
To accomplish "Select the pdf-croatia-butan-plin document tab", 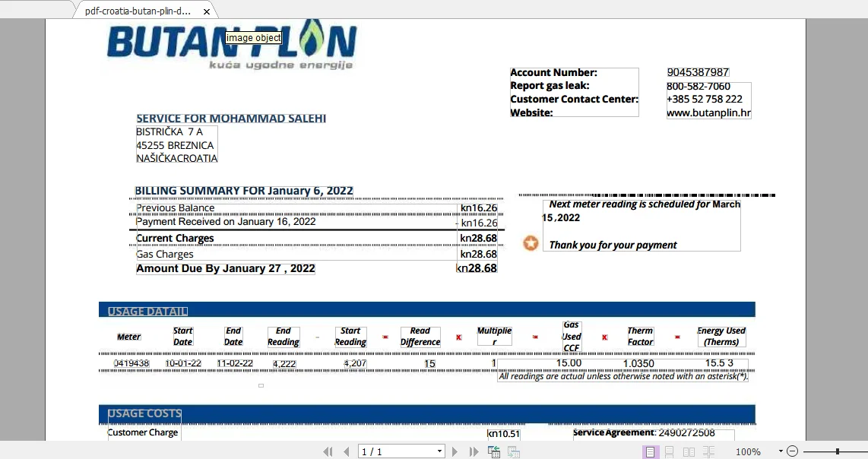I will tap(138, 11).
